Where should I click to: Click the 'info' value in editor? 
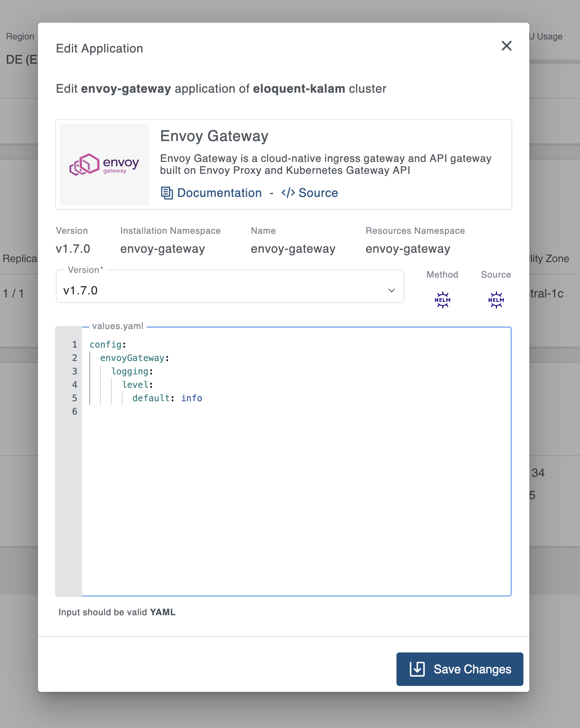[x=192, y=398]
